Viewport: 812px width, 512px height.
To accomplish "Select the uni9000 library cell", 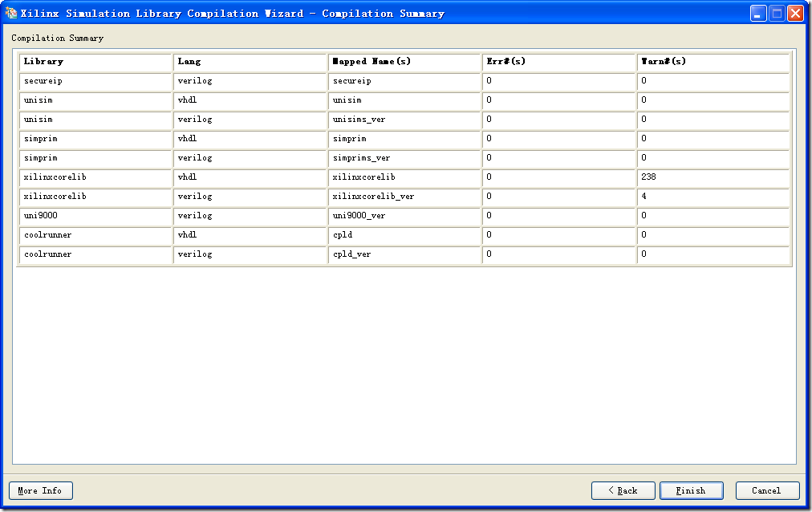I will point(95,216).
